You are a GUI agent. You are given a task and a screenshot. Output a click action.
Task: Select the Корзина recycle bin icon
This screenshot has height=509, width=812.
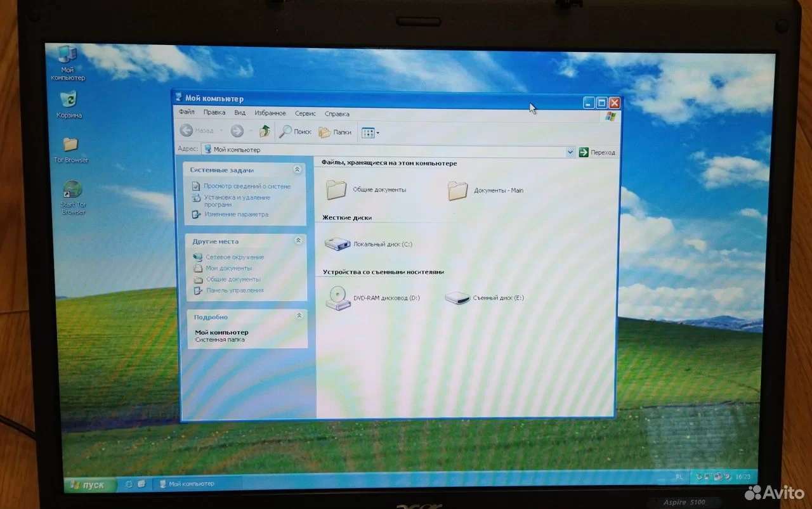click(x=69, y=105)
